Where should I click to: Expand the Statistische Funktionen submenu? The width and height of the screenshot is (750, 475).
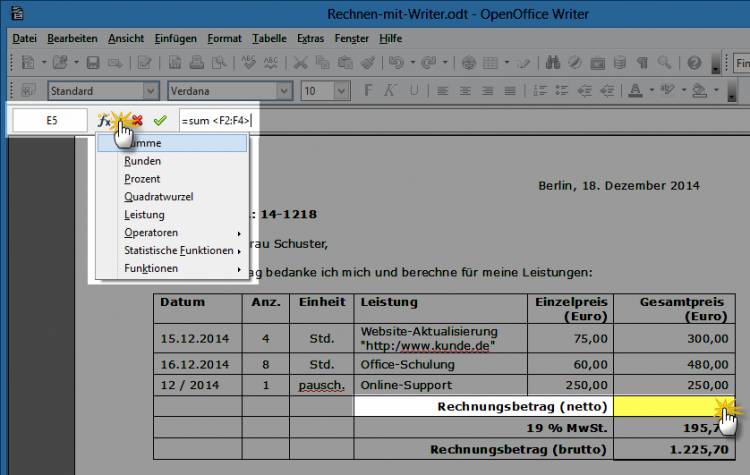(178, 251)
